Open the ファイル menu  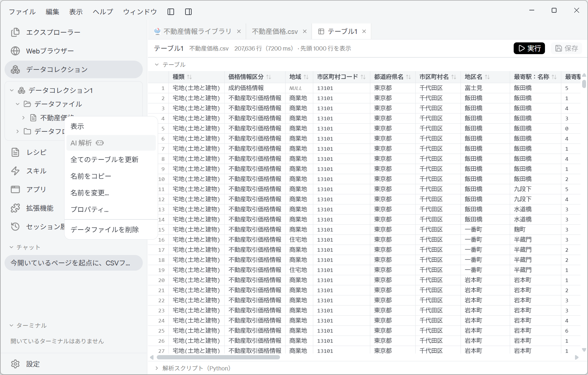click(x=22, y=12)
